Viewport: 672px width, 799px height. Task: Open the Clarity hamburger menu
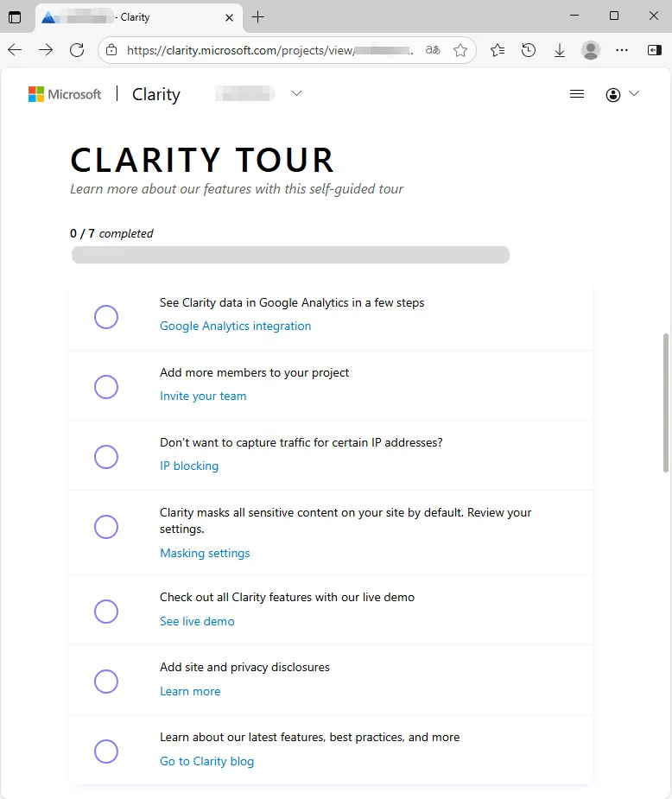(x=577, y=94)
